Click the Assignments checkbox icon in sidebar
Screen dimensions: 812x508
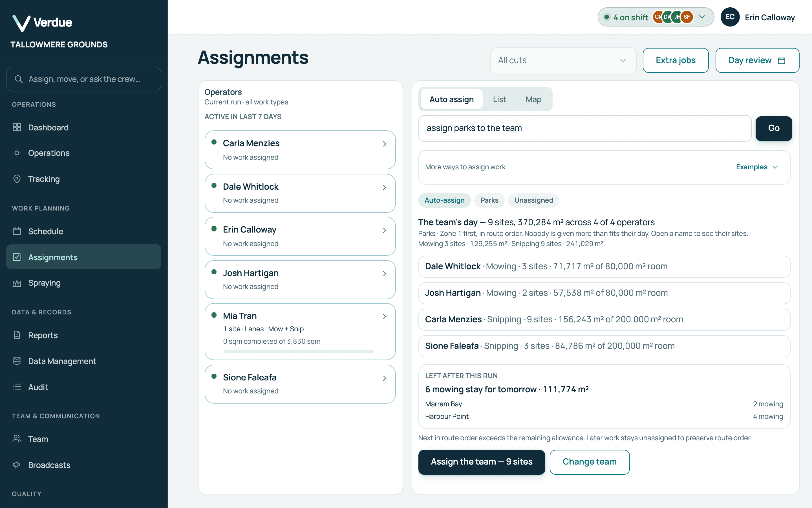pyautogui.click(x=17, y=257)
